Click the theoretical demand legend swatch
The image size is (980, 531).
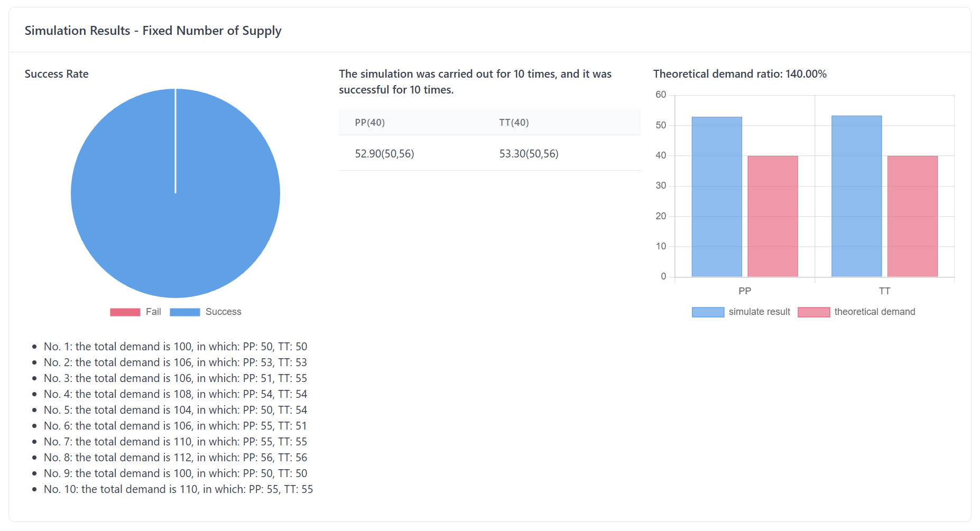click(813, 312)
